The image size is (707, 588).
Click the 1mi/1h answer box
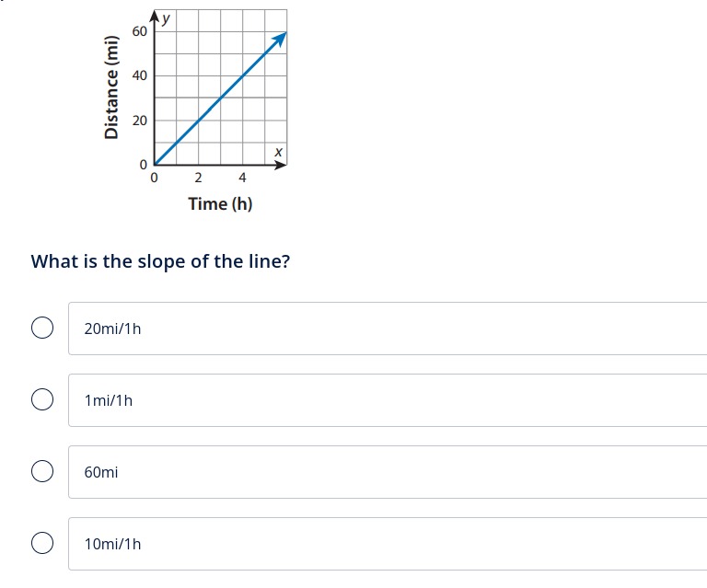(x=388, y=400)
